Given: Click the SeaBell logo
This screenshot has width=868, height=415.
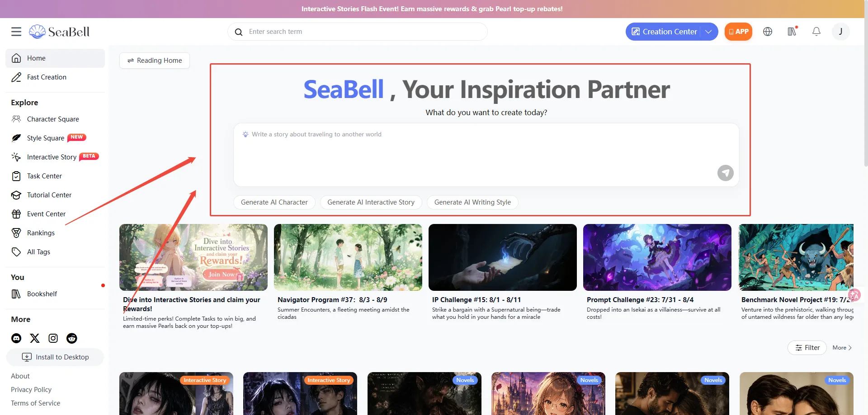Looking at the screenshot, I should [59, 32].
